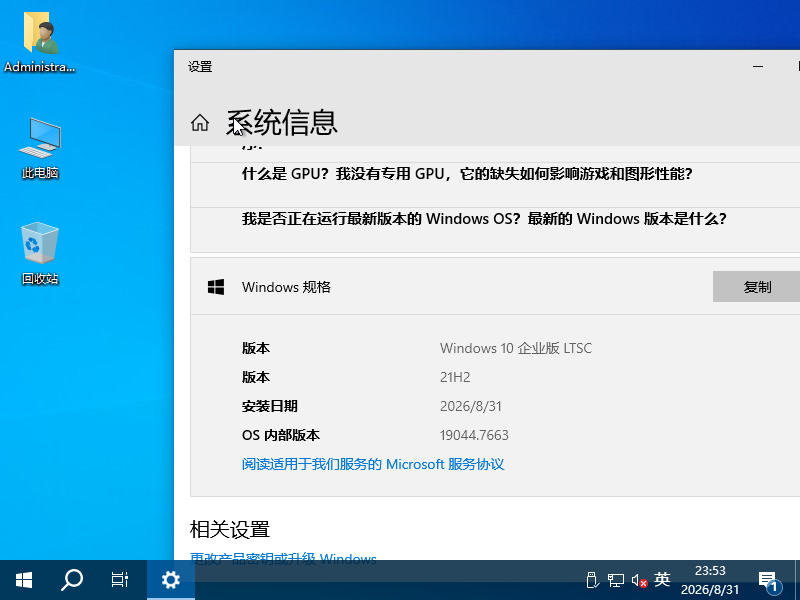Minimize the 设置 window
The width and height of the screenshot is (800, 600).
[758, 66]
